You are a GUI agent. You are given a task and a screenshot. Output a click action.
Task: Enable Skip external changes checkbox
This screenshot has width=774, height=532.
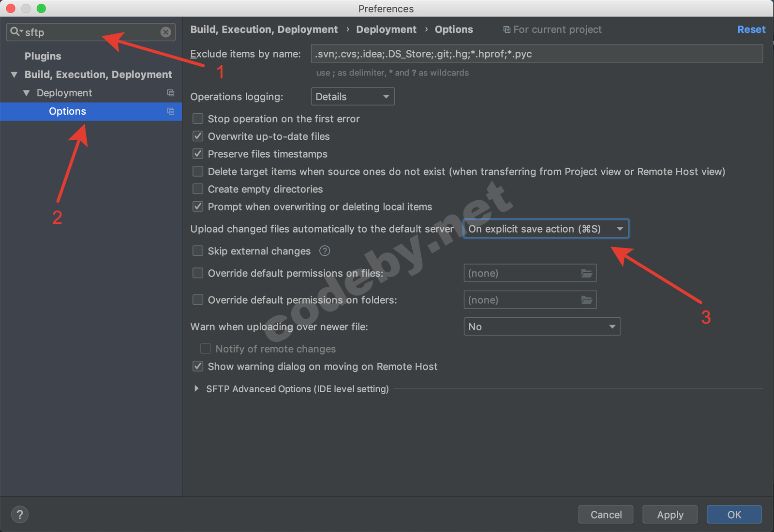(x=198, y=251)
